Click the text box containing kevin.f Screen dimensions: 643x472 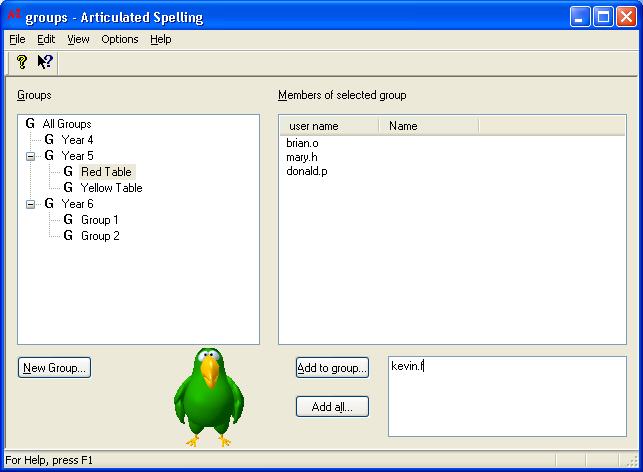click(506, 396)
